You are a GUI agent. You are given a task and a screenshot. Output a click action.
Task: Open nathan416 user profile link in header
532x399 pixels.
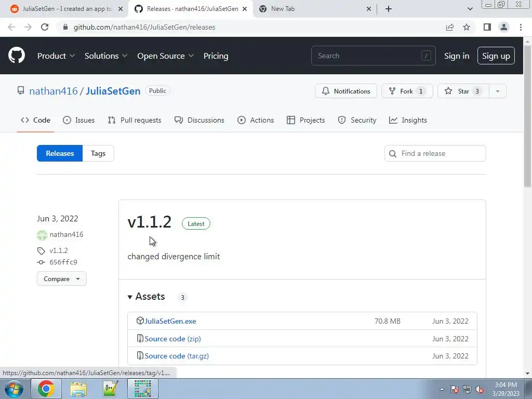pyautogui.click(x=54, y=91)
